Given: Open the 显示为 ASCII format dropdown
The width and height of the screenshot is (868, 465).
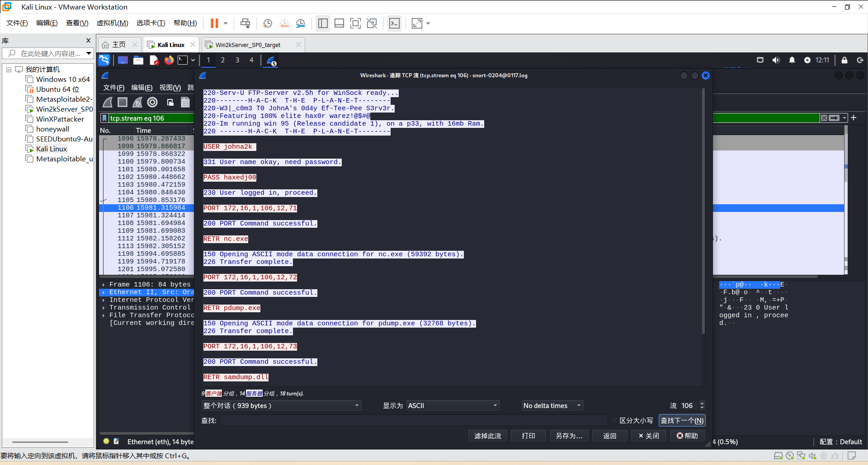Looking at the screenshot, I should [453, 405].
